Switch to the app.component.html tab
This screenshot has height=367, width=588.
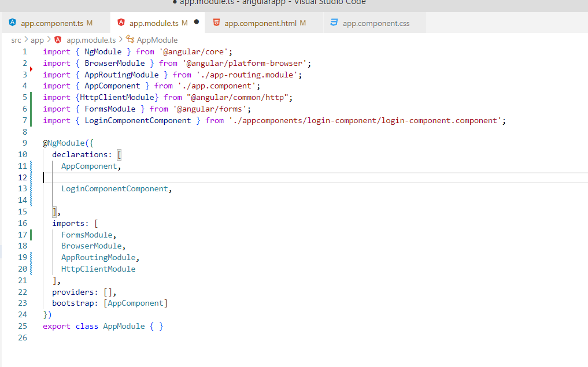pyautogui.click(x=260, y=23)
